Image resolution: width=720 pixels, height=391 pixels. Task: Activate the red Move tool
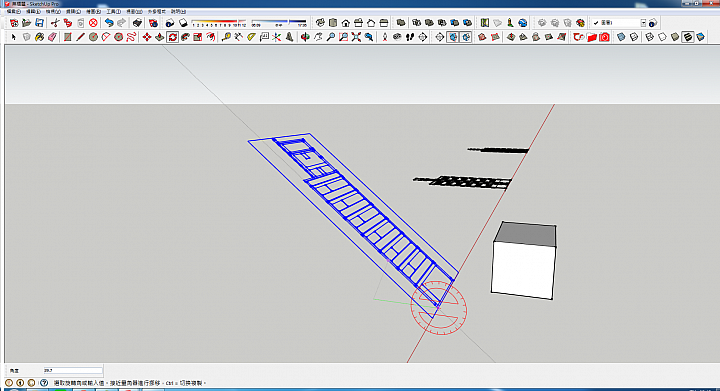click(147, 37)
